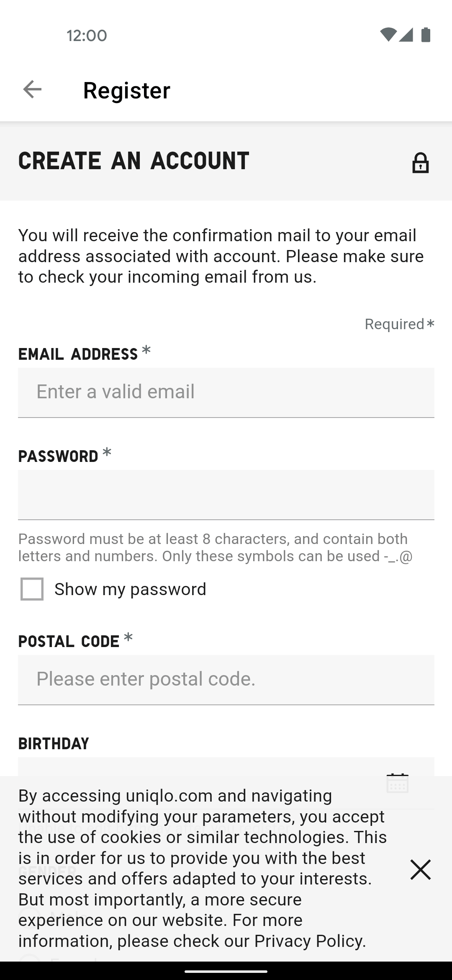Viewport: 452px width, 980px height.
Task: Tap the EMAIL ADDRESS field label
Action: point(78,354)
